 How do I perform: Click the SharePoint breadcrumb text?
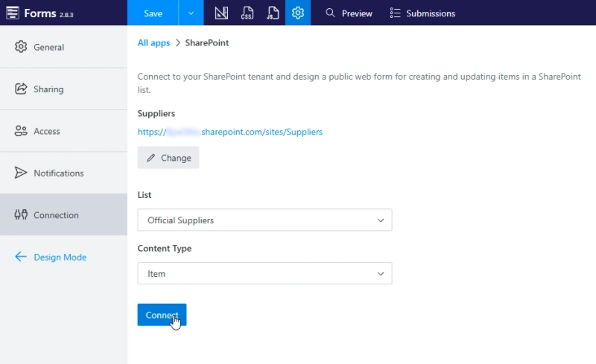pyautogui.click(x=207, y=42)
